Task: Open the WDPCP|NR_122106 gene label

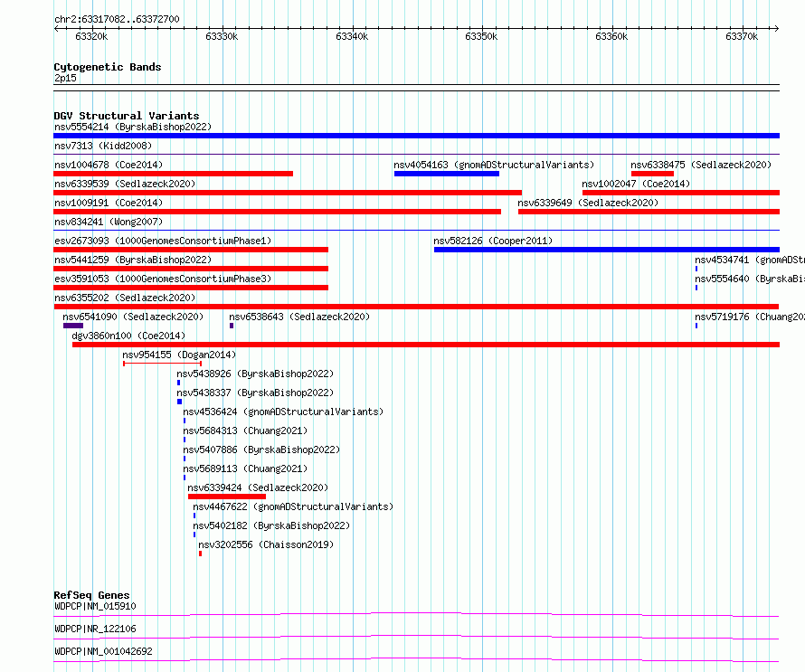Action: [96, 629]
